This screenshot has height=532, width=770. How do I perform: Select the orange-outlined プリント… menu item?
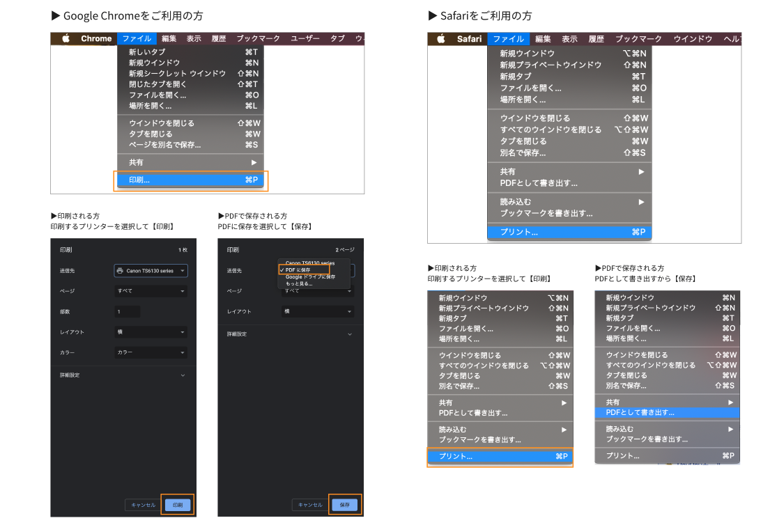(500, 456)
